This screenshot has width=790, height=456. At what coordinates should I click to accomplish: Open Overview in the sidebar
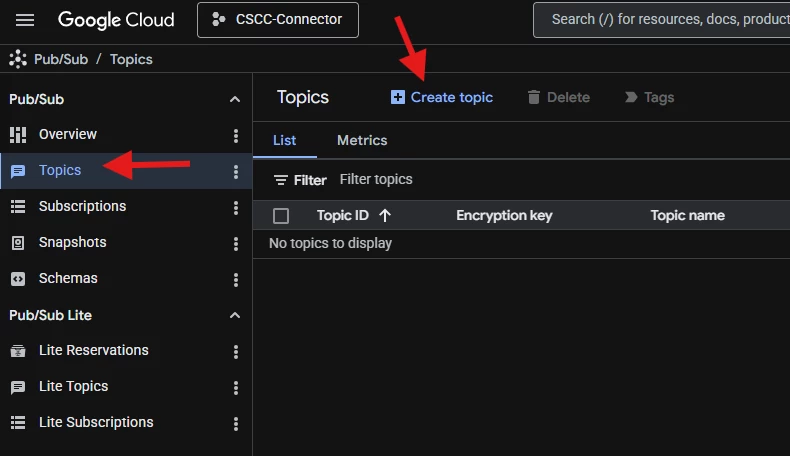point(68,134)
